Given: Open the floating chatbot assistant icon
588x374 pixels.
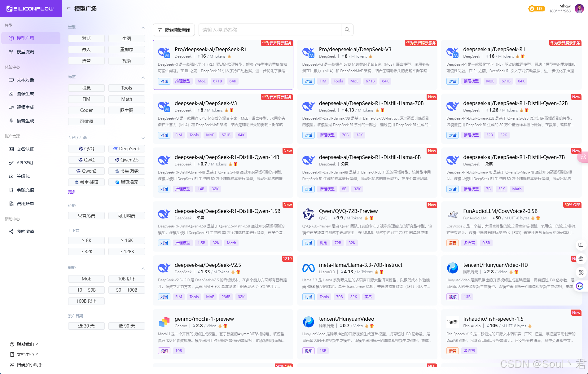Looking at the screenshot, I should [580, 286].
